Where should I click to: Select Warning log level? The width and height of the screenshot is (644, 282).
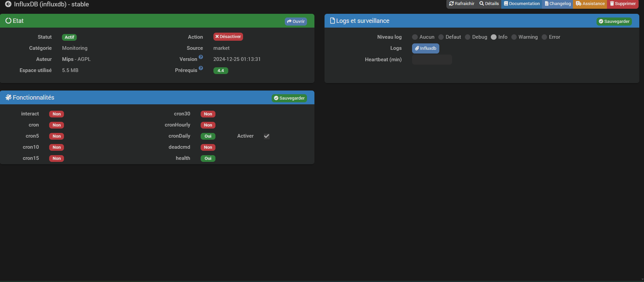click(514, 37)
